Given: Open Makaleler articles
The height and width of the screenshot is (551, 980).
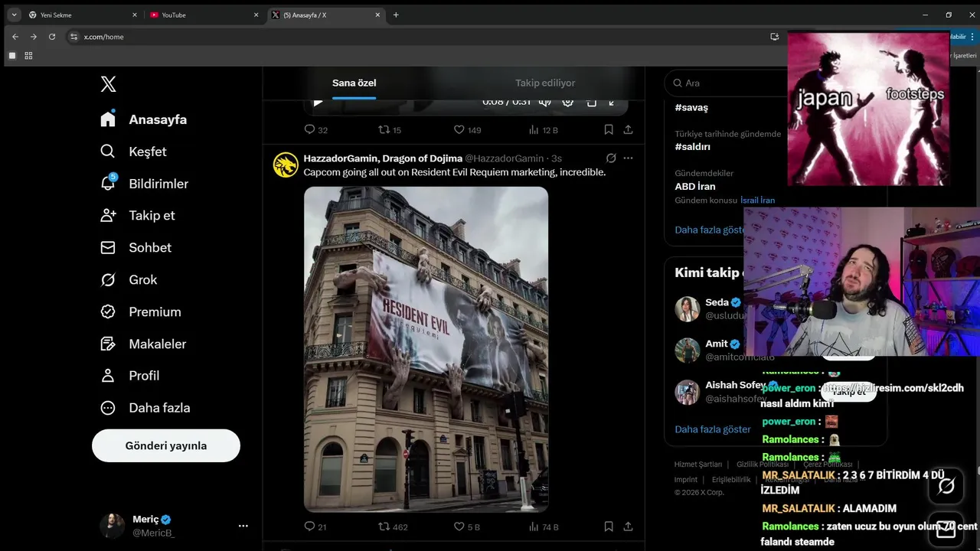Looking at the screenshot, I should 144,344.
